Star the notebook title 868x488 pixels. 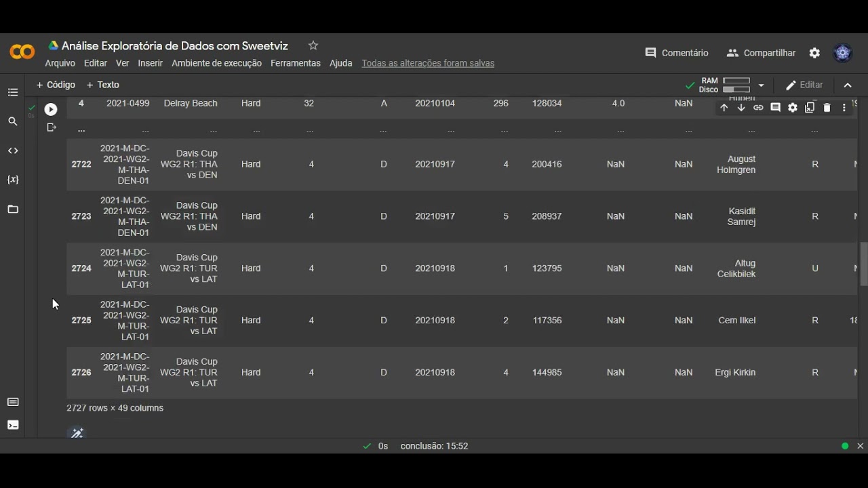click(x=313, y=45)
